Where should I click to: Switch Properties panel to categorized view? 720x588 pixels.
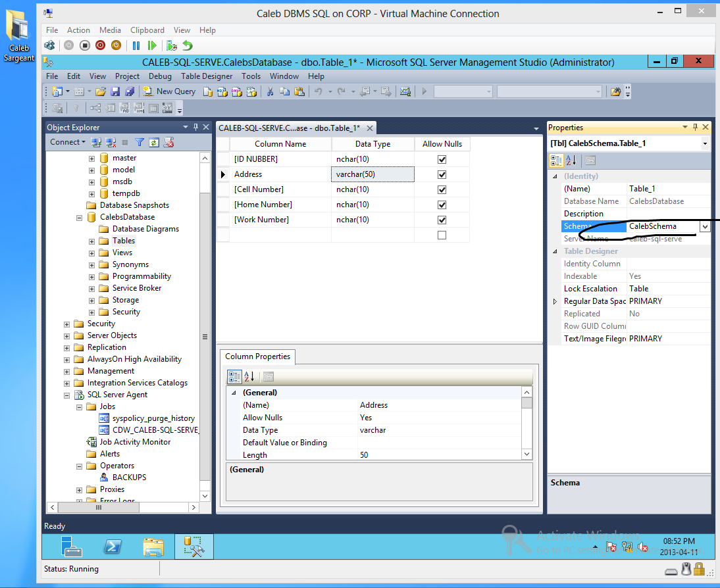[556, 160]
